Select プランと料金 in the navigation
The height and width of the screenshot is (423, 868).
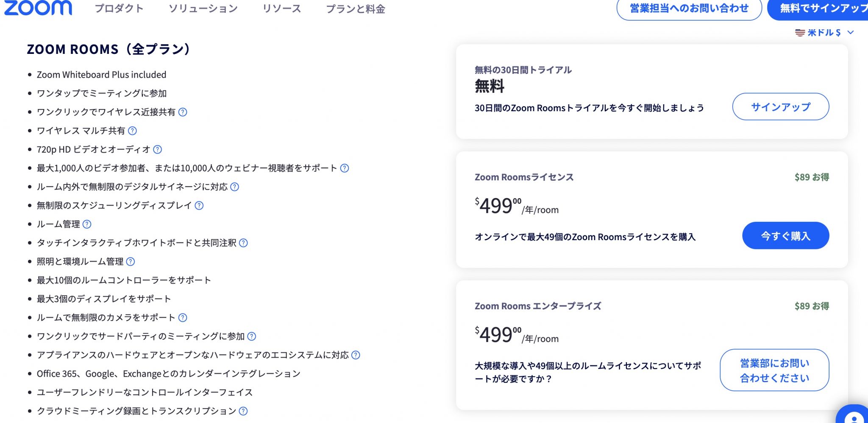[x=356, y=9]
